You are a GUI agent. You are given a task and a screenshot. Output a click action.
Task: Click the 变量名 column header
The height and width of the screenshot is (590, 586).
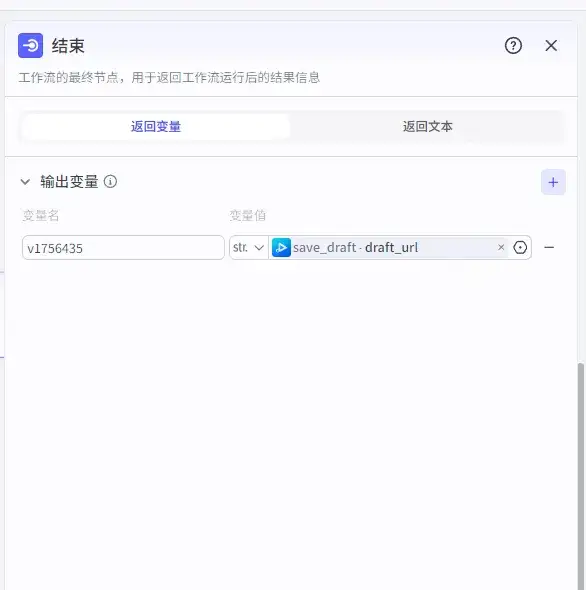(41, 216)
